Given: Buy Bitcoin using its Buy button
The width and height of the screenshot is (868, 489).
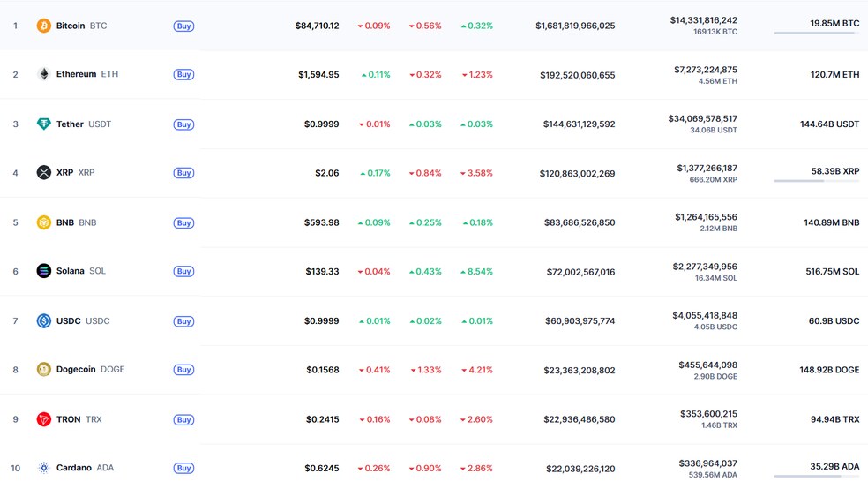Looking at the screenshot, I should coord(183,26).
